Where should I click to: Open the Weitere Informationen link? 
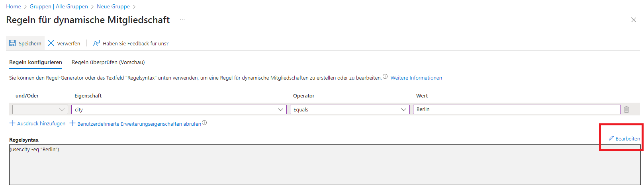(x=416, y=78)
